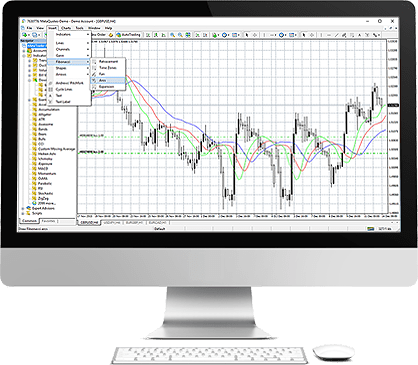Image resolution: width=418 pixels, height=365 pixels.
Task: Switch to Favorites tab in Navigator
Action: click(x=49, y=221)
